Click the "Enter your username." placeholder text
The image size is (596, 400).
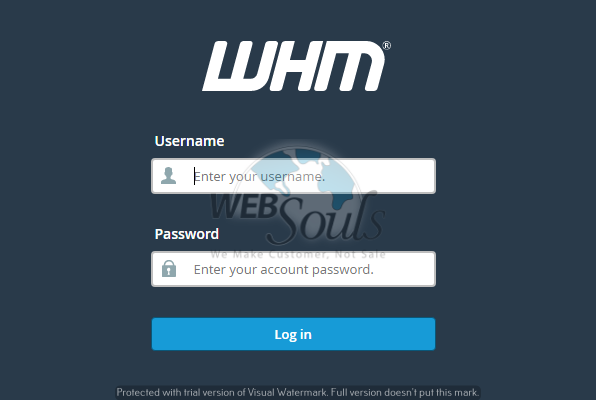coord(260,176)
